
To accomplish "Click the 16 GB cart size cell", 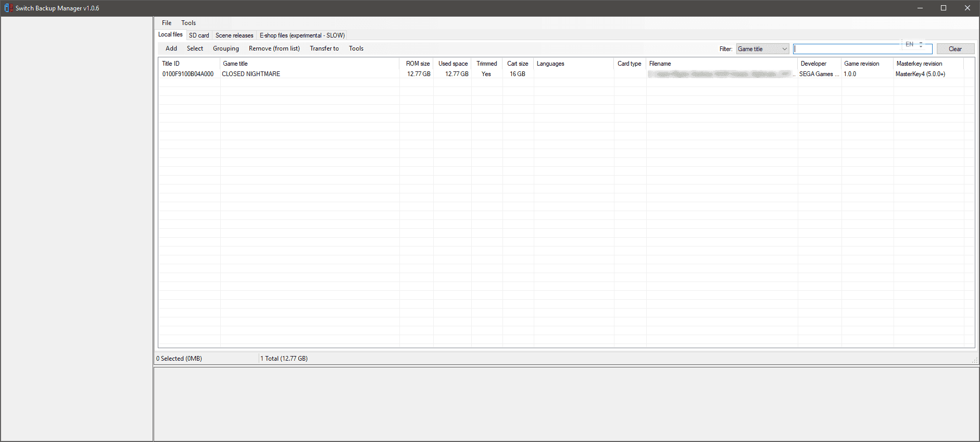I will click(518, 74).
